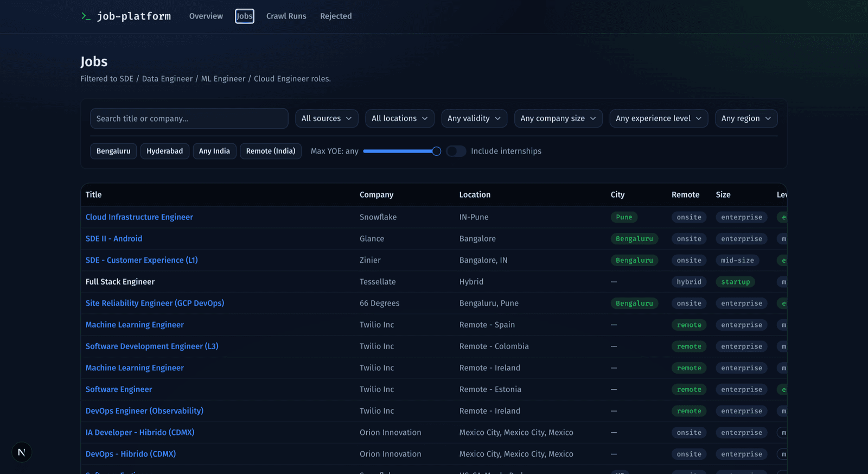Open Site Reliability Engineer (GCP DevOps) listing
The image size is (868, 474).
tap(155, 304)
